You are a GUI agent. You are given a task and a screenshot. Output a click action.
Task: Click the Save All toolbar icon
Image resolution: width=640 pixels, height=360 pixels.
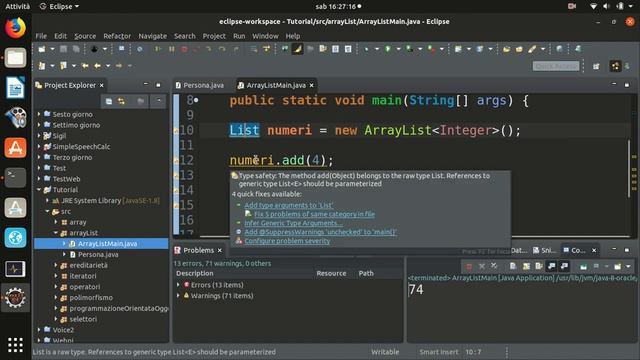point(76,49)
